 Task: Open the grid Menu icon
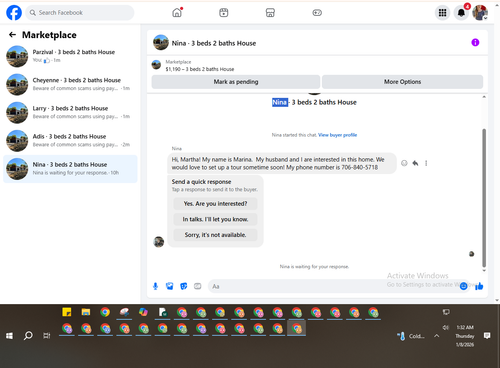442,13
